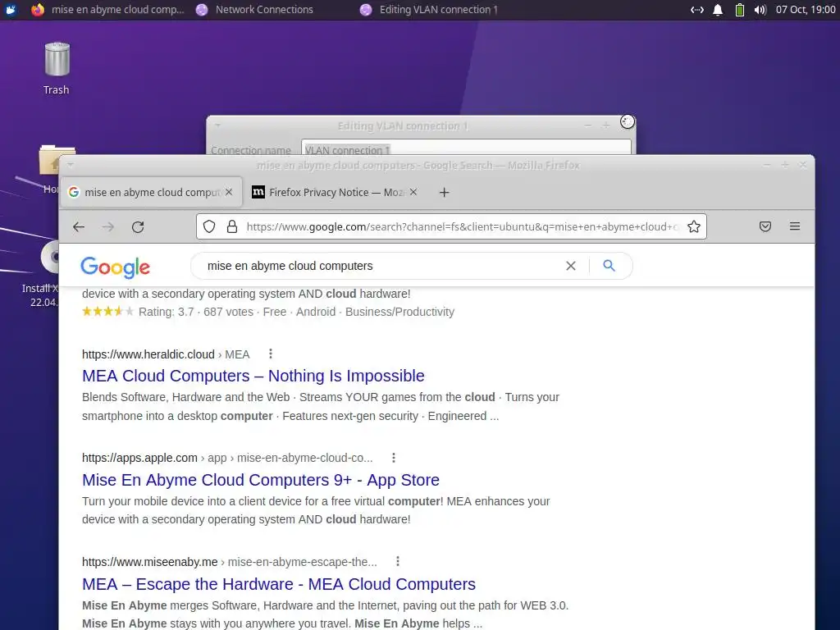This screenshot has height=630, width=840.
Task: Switch to Editing VLAN connection 1 task
Action: (429, 10)
